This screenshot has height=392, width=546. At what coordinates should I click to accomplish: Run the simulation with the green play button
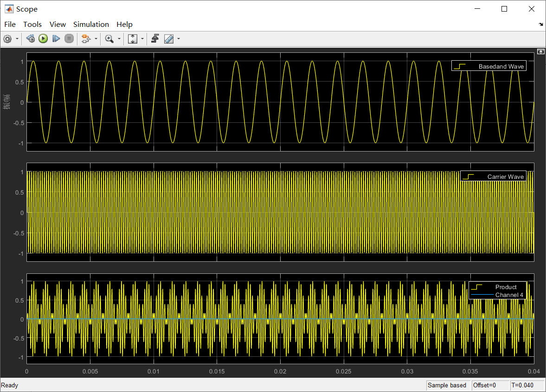43,39
